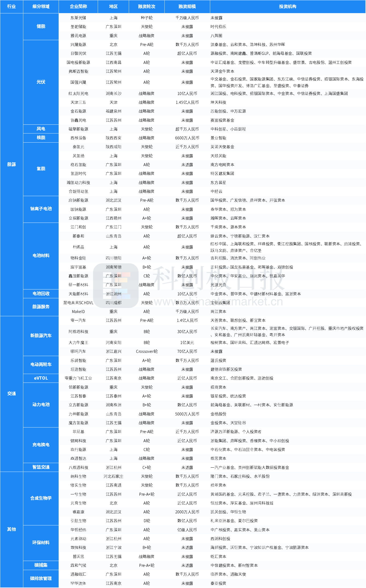Viewport: 366px width, 588px height.
Task: Click investor 宝硕云集团
Action: click(x=220, y=303)
